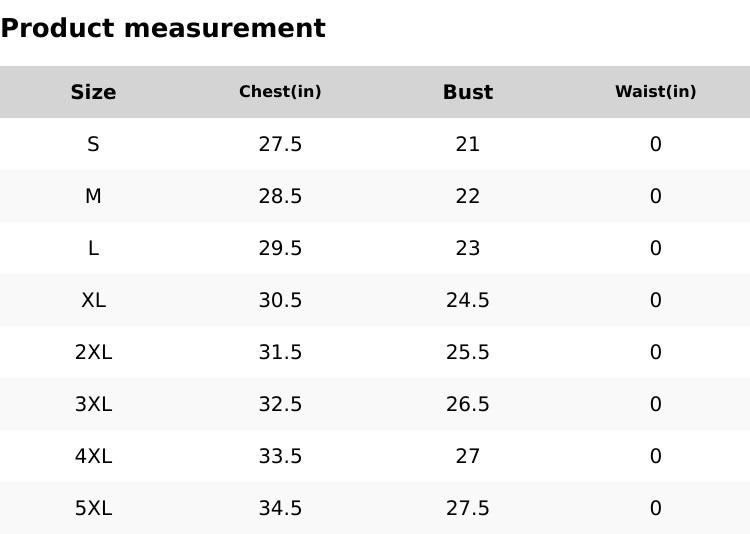Click the Bust column header
The image size is (750, 534).
(468, 92)
